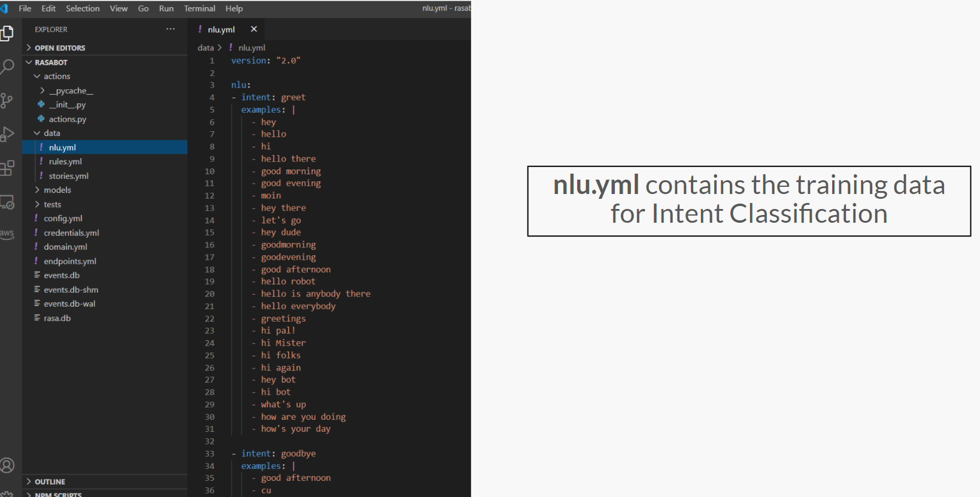Click the 'how are you doing' example
Image resolution: width=980 pixels, height=497 pixels.
[304, 417]
